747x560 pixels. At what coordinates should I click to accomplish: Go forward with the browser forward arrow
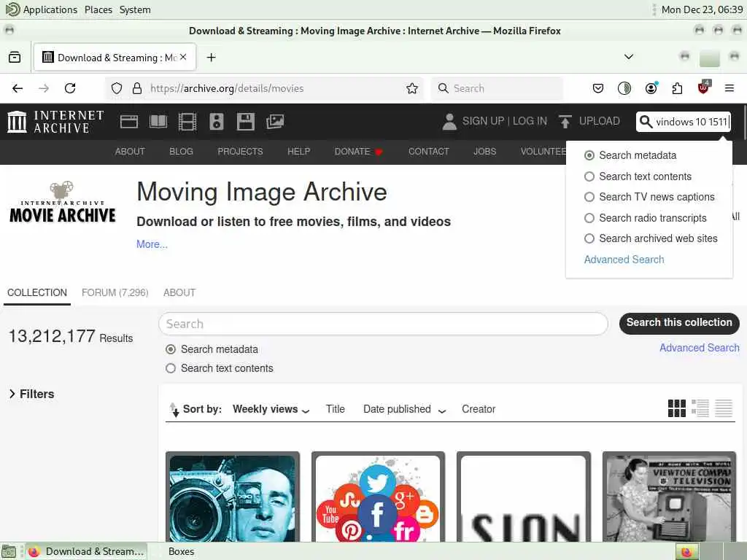44,88
